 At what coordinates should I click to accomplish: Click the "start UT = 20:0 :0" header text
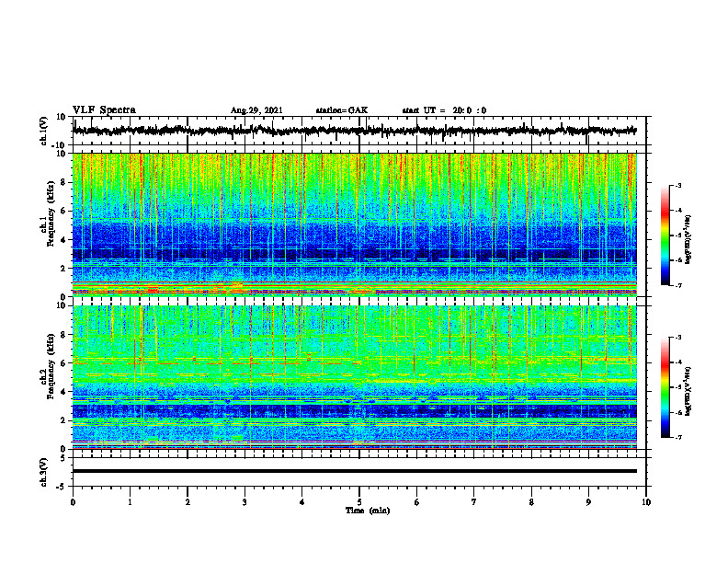click(x=444, y=110)
